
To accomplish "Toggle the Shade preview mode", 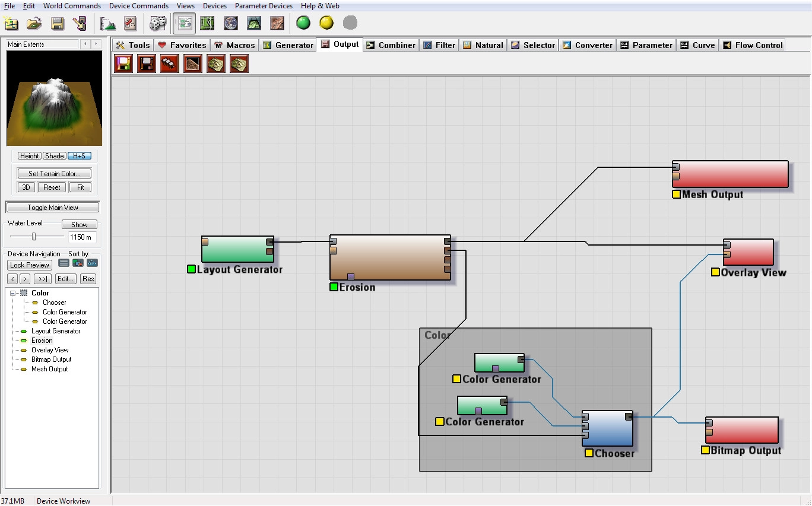I will pyautogui.click(x=54, y=156).
